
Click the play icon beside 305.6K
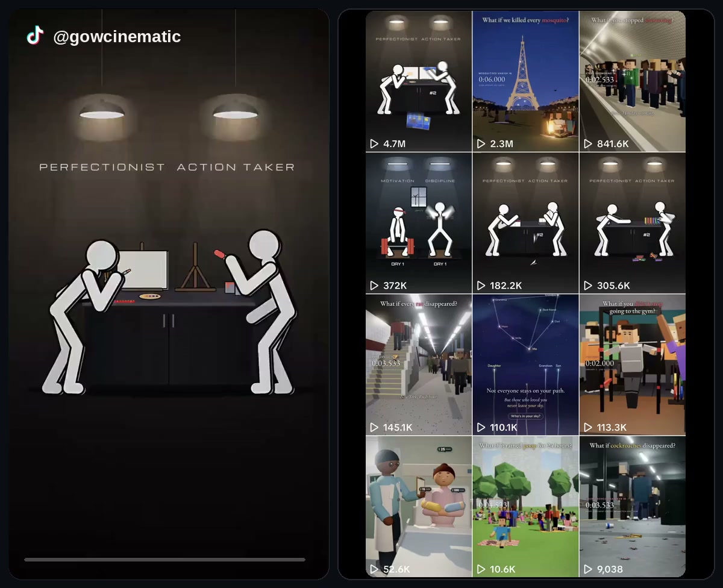pos(588,286)
